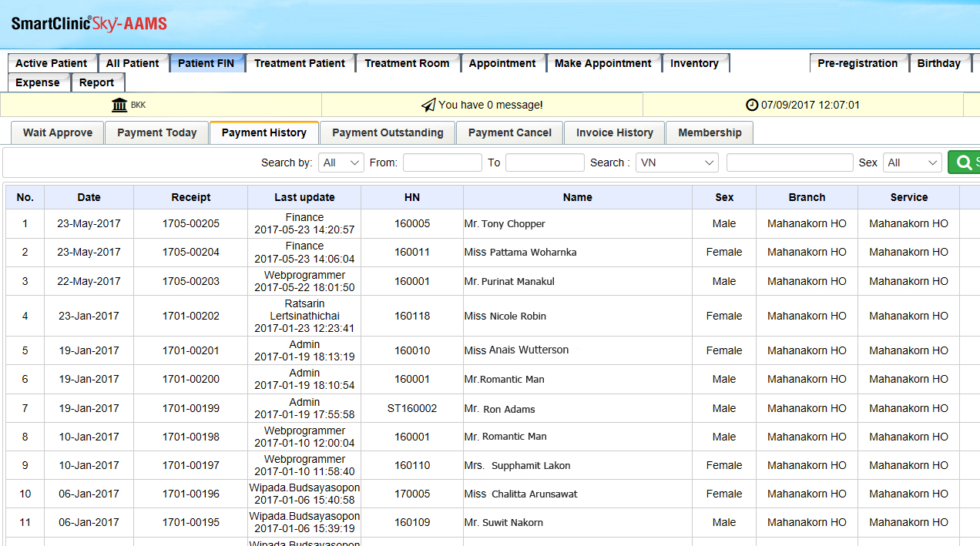The width and height of the screenshot is (980, 546).
Task: Click the Birthday button
Action: [938, 63]
